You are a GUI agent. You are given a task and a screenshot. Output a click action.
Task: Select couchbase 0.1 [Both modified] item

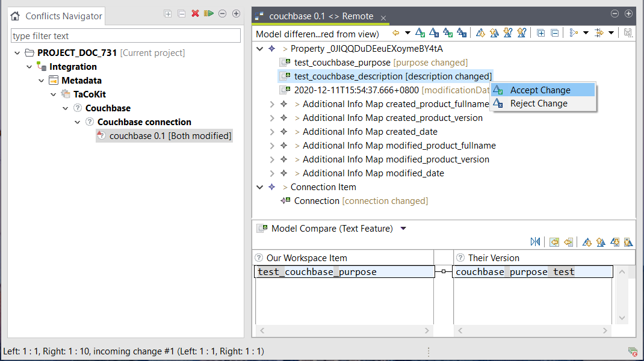170,136
